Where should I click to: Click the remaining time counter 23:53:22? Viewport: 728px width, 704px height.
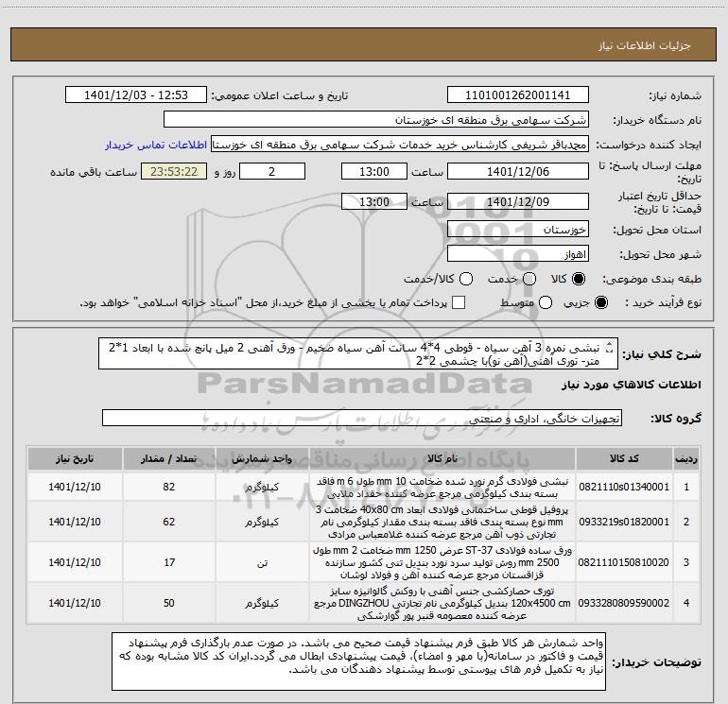(174, 171)
